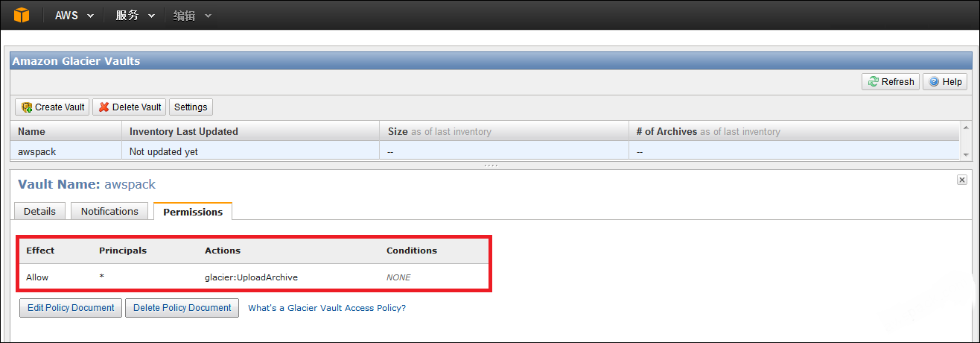This screenshot has height=343, width=980.
Task: Click the AWS orange cube logo
Action: (x=22, y=15)
